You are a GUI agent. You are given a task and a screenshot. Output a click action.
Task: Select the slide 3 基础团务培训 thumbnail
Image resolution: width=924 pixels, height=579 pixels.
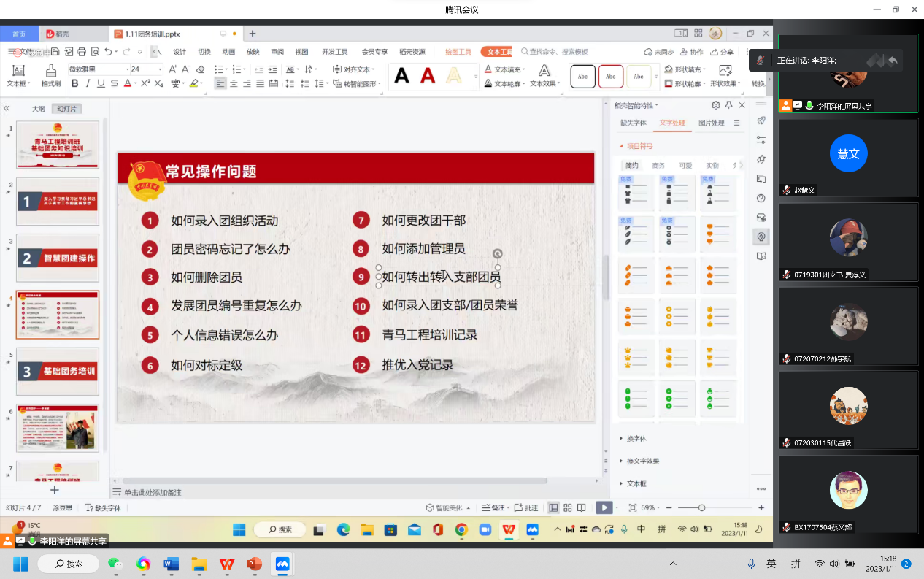click(58, 371)
